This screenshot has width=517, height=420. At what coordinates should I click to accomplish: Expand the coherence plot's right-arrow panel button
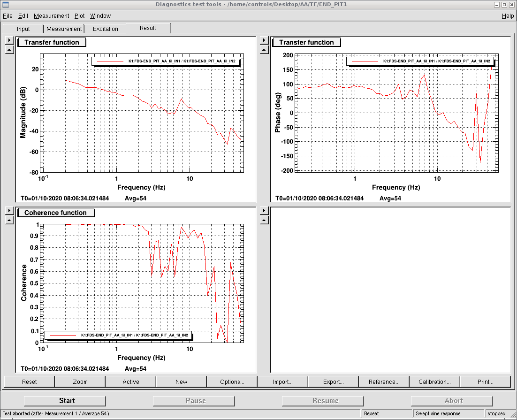tap(9, 211)
